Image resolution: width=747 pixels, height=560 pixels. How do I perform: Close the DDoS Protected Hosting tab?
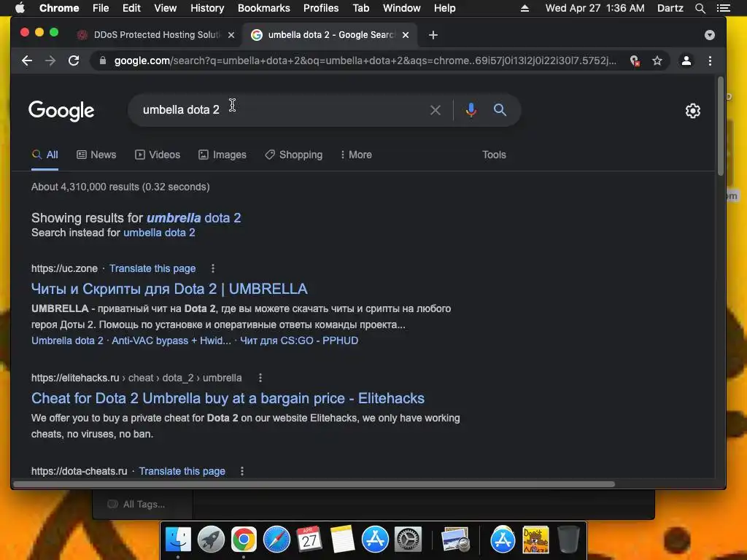[231, 35]
